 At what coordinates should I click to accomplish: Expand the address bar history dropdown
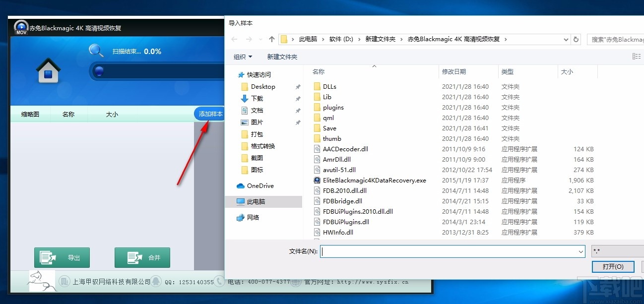[566, 39]
